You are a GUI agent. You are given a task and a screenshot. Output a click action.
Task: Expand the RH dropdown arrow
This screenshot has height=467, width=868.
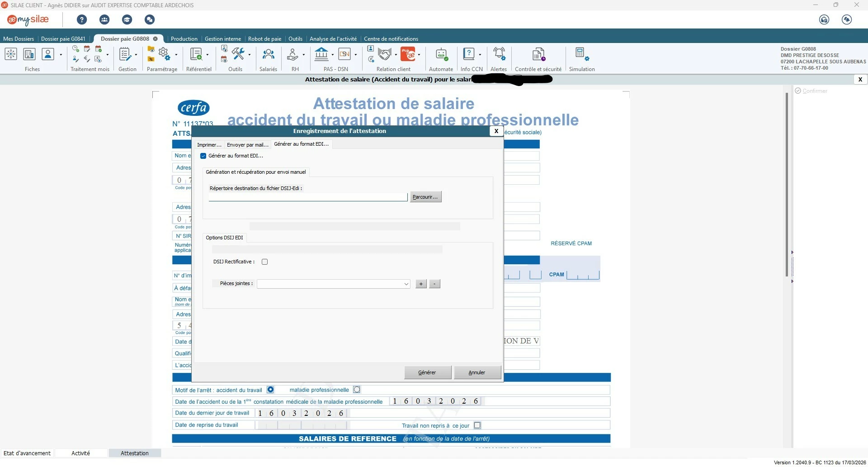[304, 55]
